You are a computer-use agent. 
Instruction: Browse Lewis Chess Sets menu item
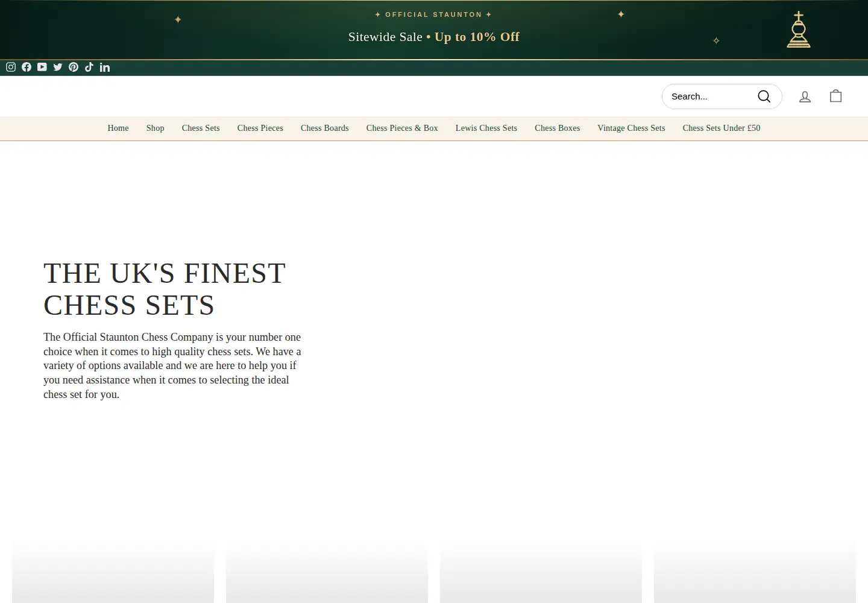click(x=486, y=128)
